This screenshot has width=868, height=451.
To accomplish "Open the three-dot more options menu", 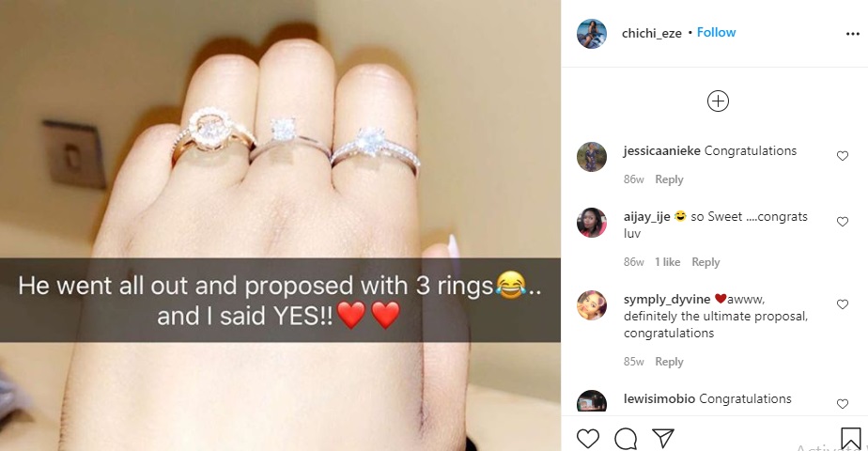I will (853, 34).
